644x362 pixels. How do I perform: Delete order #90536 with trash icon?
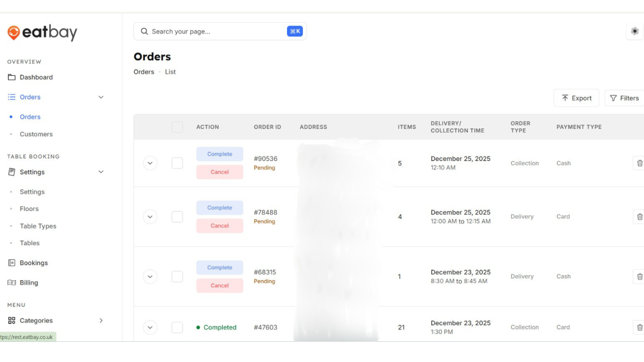pyautogui.click(x=639, y=163)
